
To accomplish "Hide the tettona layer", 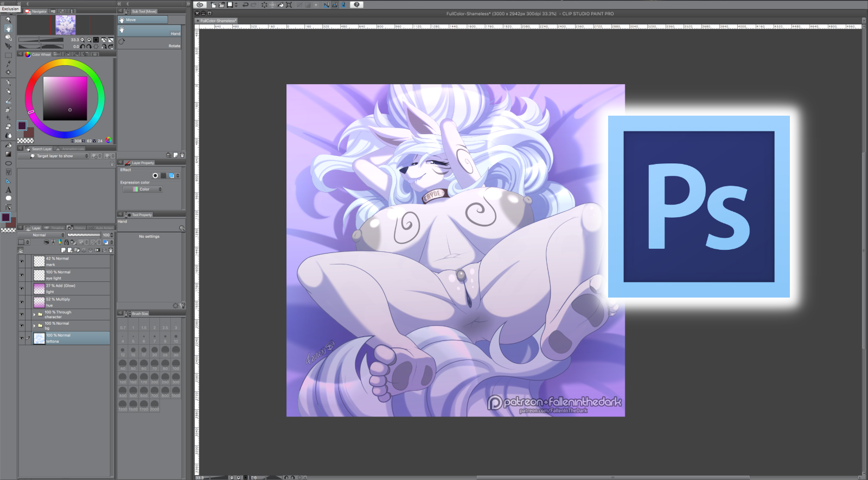I will tap(22, 338).
